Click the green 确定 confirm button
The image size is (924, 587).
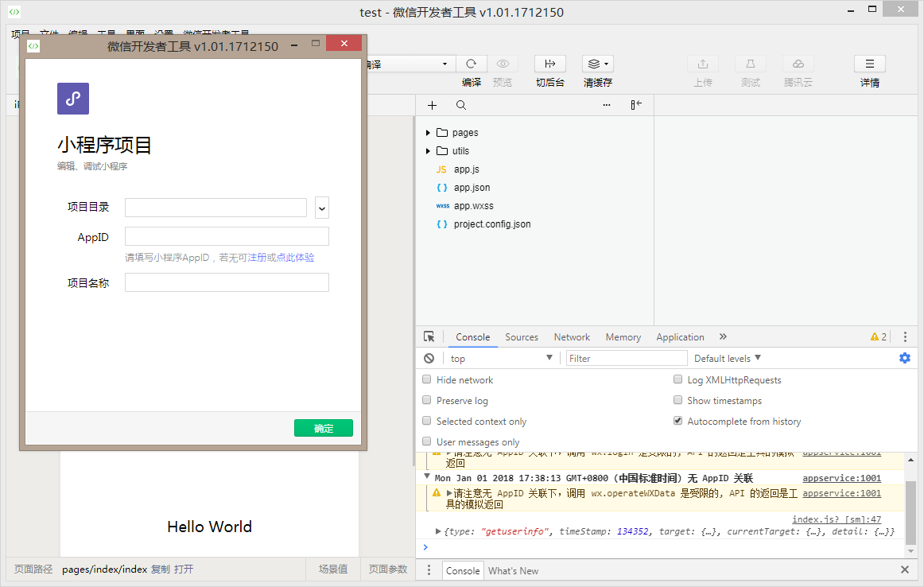coord(323,428)
